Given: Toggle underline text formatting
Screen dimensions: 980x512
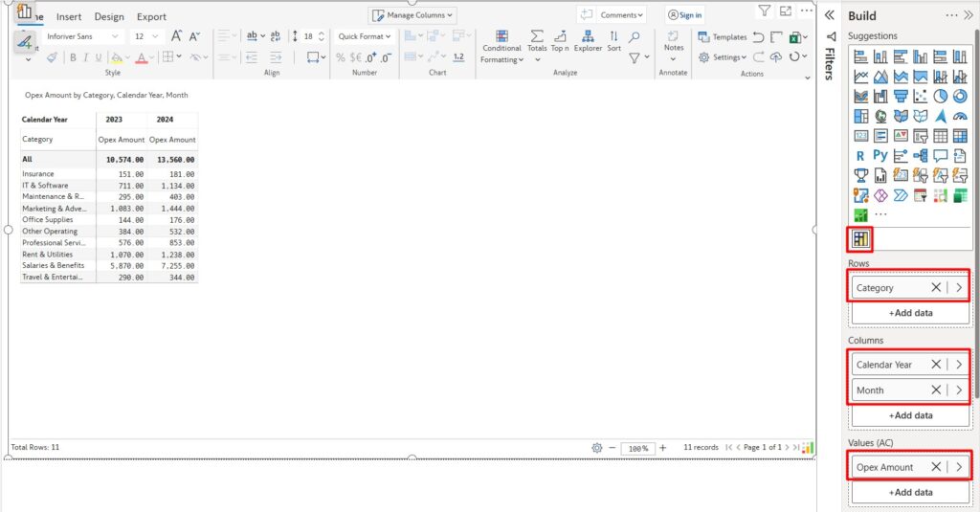Looking at the screenshot, I should [x=98, y=57].
